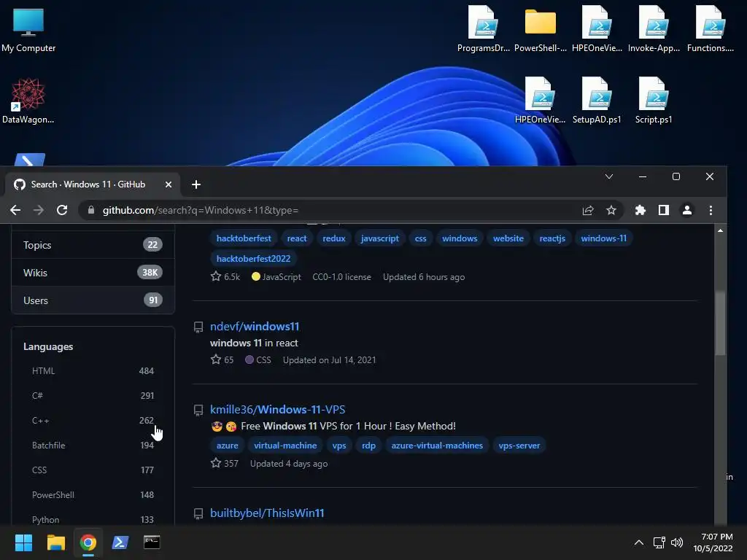Open taskbar clock showing 7:07 PM
This screenshot has height=560, width=747.
[713, 542]
